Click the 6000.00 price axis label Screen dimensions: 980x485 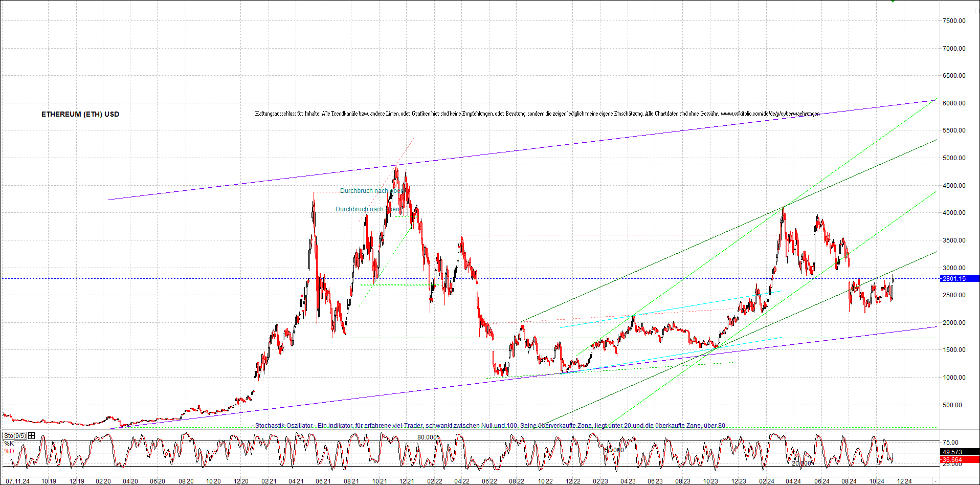[954, 103]
